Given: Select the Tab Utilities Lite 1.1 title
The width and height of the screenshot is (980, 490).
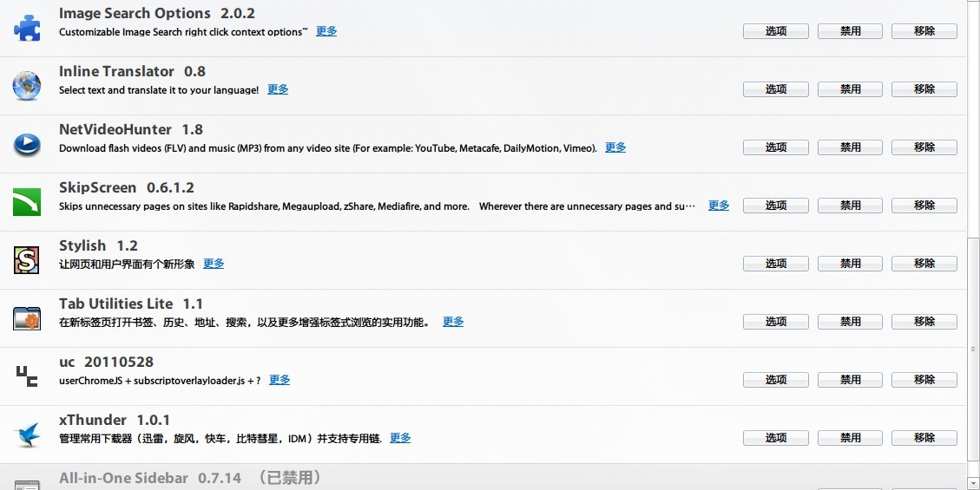Looking at the screenshot, I should click(130, 304).
